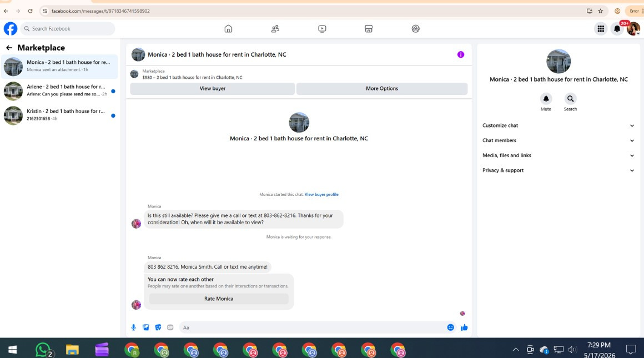Image resolution: width=644 pixels, height=358 pixels.
Task: Click Monica's avatar beside her first message
Action: (x=137, y=224)
